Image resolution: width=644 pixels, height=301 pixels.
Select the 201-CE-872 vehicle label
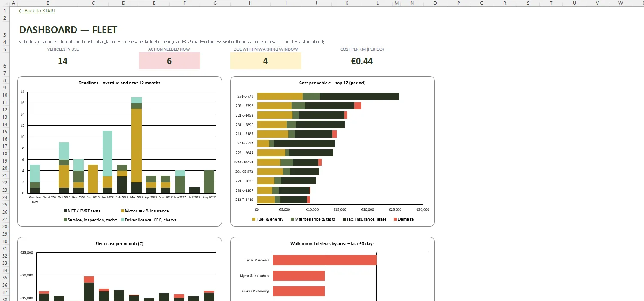point(244,172)
